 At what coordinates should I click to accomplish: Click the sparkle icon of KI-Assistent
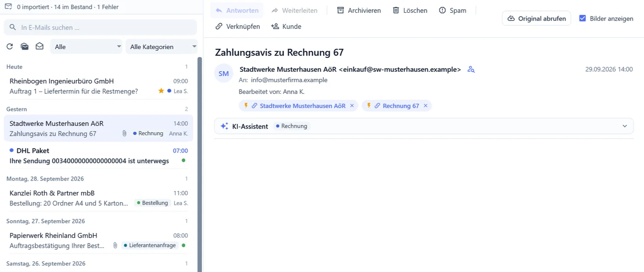[x=224, y=126]
